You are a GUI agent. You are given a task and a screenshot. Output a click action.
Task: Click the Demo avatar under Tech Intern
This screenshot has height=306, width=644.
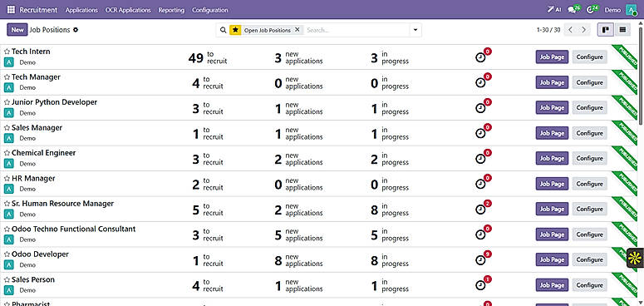pos(8,62)
